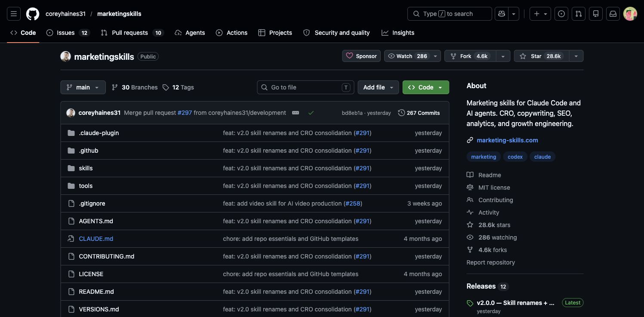
Task: Open repositories icon in header
Action: pyautogui.click(x=596, y=14)
